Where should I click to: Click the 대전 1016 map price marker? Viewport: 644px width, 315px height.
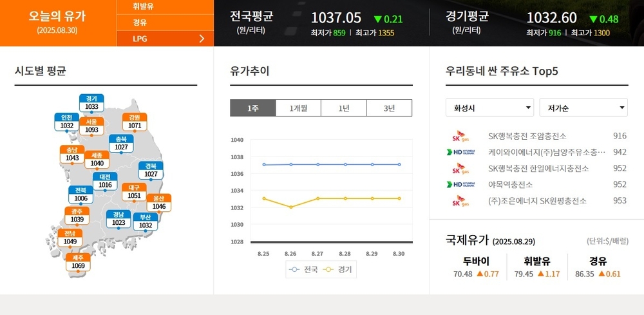(105, 181)
